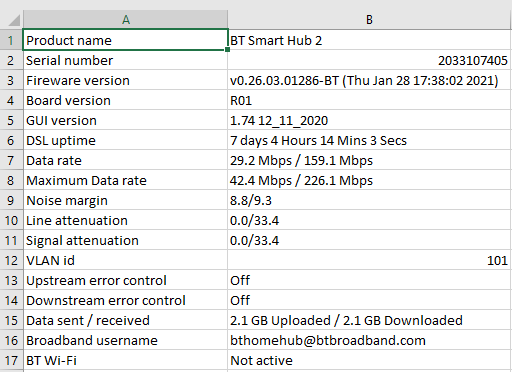Select row 8 header
Viewport: 512px width, 372px height.
point(11,180)
